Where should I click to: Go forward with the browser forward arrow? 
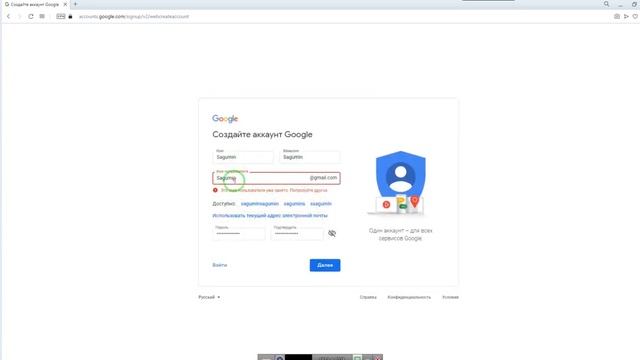19,16
